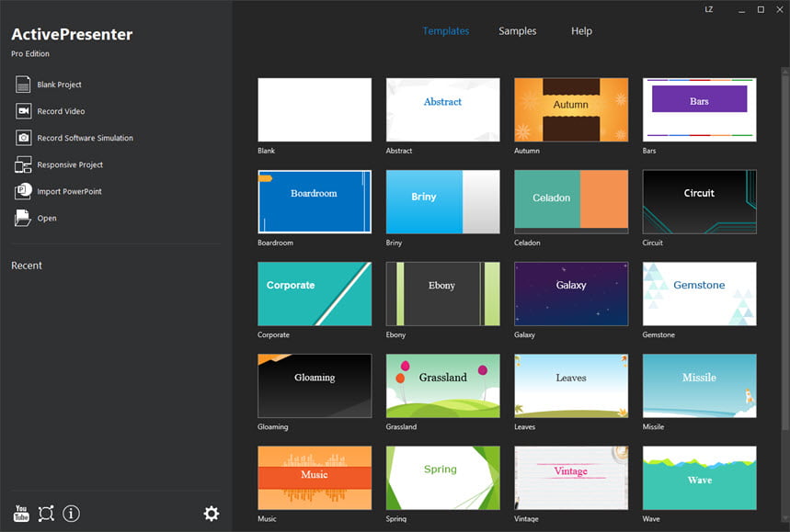Switch to the Templates tab
This screenshot has width=790, height=532.
click(x=446, y=30)
